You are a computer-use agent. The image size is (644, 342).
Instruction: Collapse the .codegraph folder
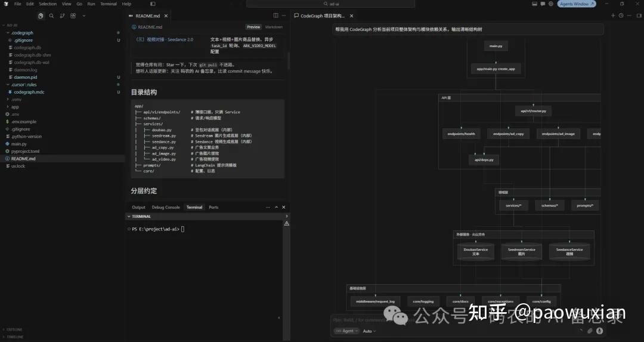[x=8, y=32]
